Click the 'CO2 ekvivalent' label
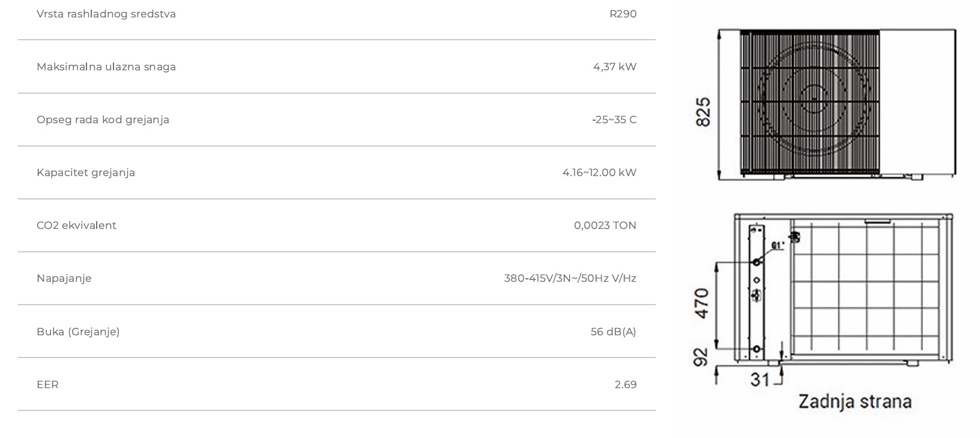The image size is (980, 438). click(76, 225)
